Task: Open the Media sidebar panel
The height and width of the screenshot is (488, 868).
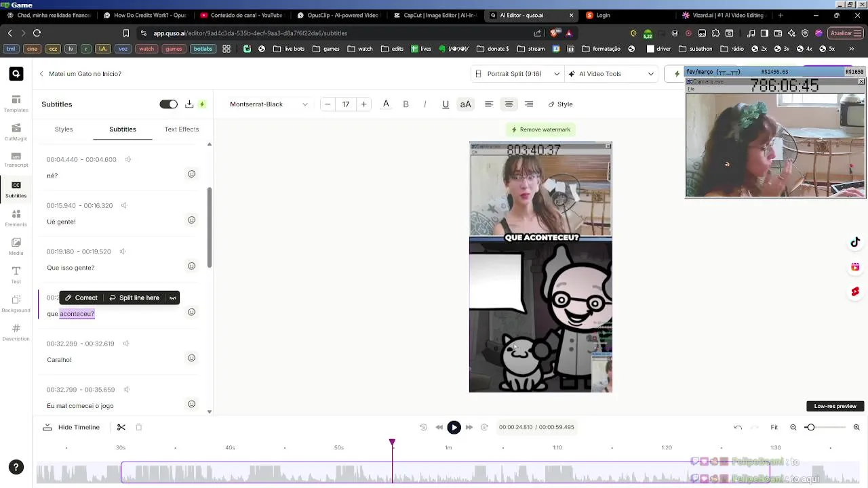Action: pyautogui.click(x=16, y=246)
